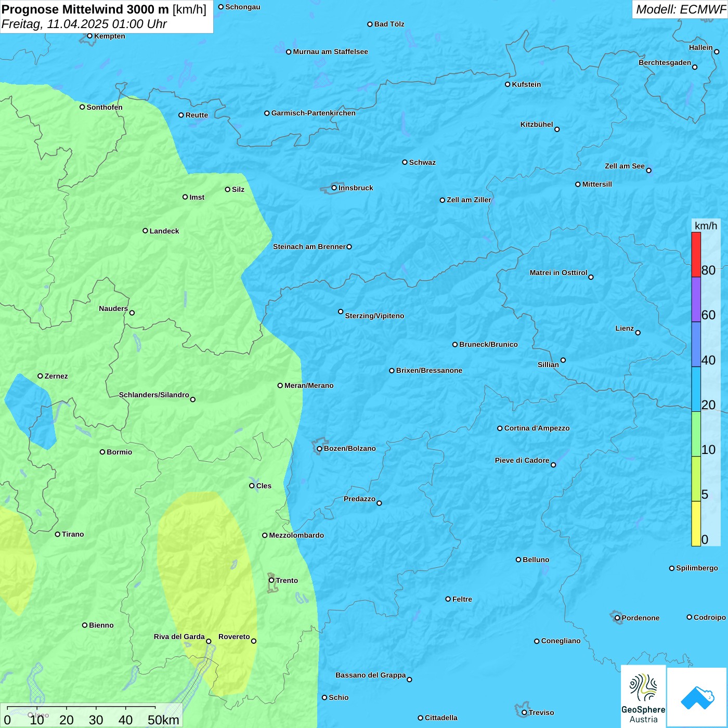Select the Feltre location label
The image size is (728, 728).
tap(462, 599)
